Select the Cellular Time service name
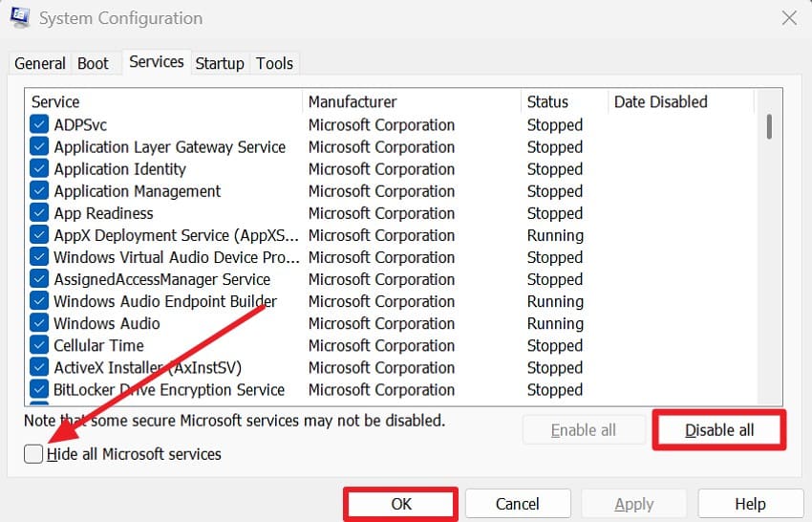Viewport: 812px width, 522px height. (99, 345)
